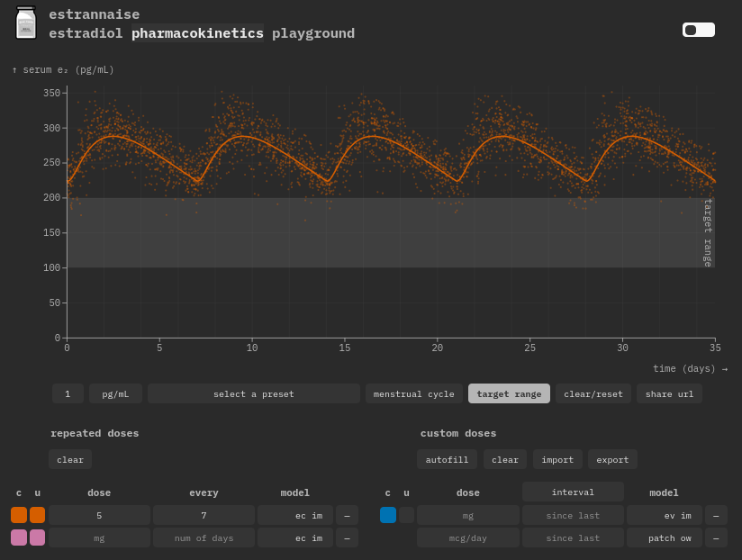
Task: Click the empty mg field in repeated doses
Action: (99, 537)
